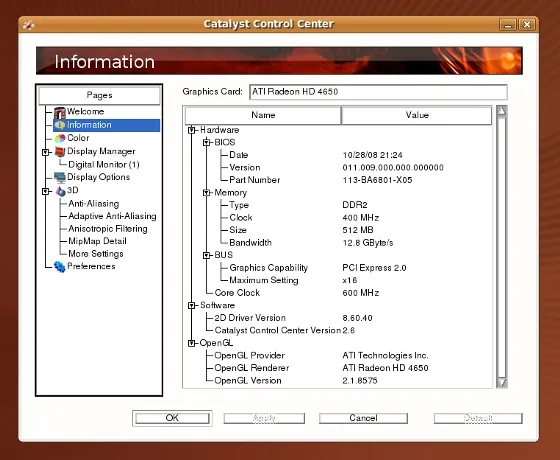Select the OpenGL Provider row
This screenshot has height=460, width=560.
click(339, 356)
